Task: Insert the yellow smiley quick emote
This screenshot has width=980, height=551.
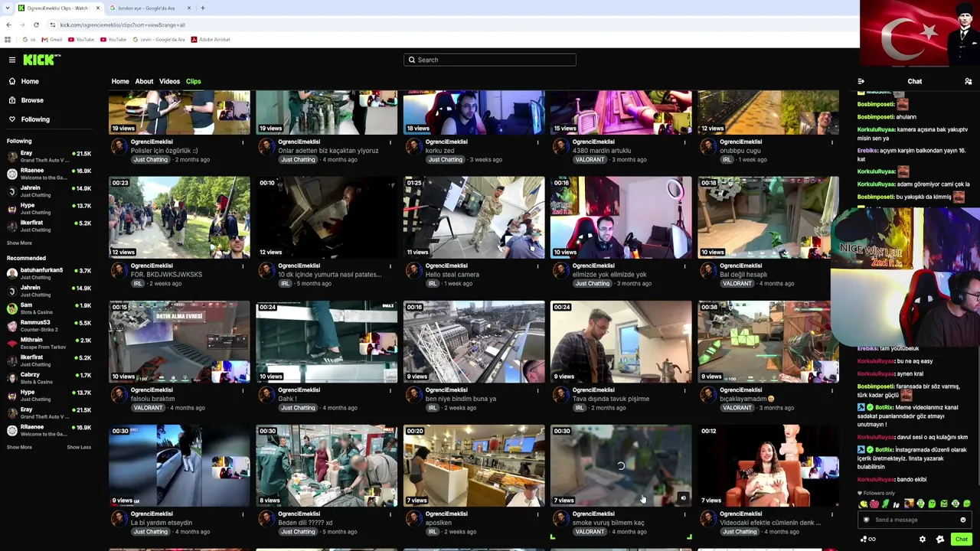Action: coord(864,504)
